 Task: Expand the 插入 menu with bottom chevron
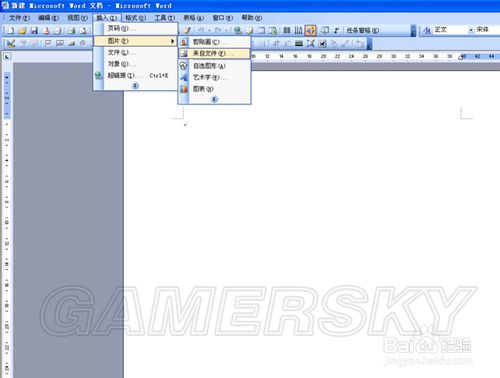pyautogui.click(x=135, y=86)
